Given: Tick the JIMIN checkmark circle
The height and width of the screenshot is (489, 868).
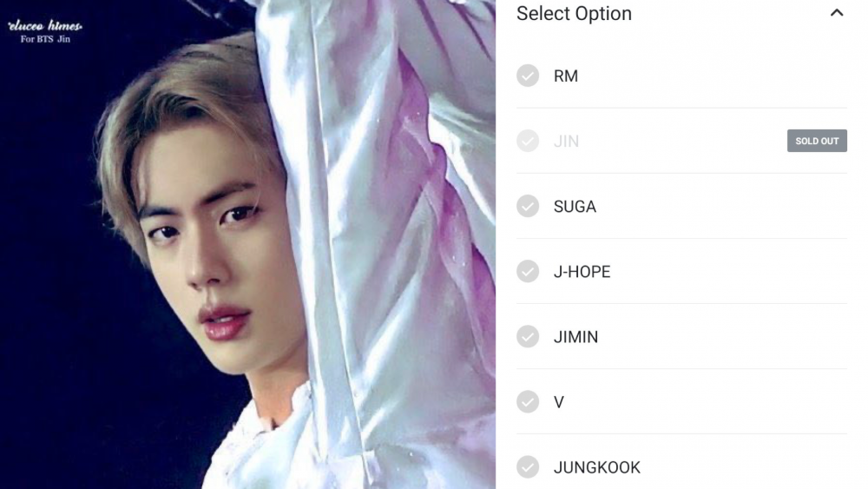Looking at the screenshot, I should click(x=528, y=337).
